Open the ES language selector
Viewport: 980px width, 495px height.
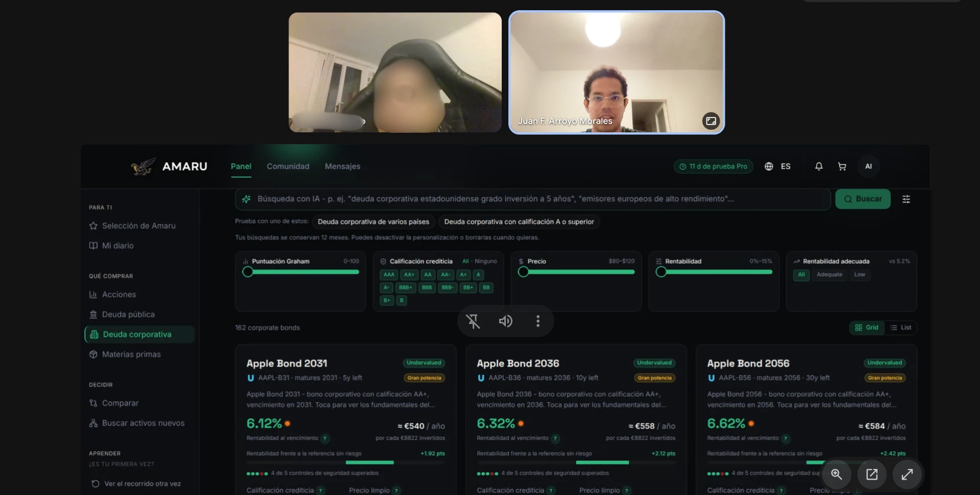point(786,167)
